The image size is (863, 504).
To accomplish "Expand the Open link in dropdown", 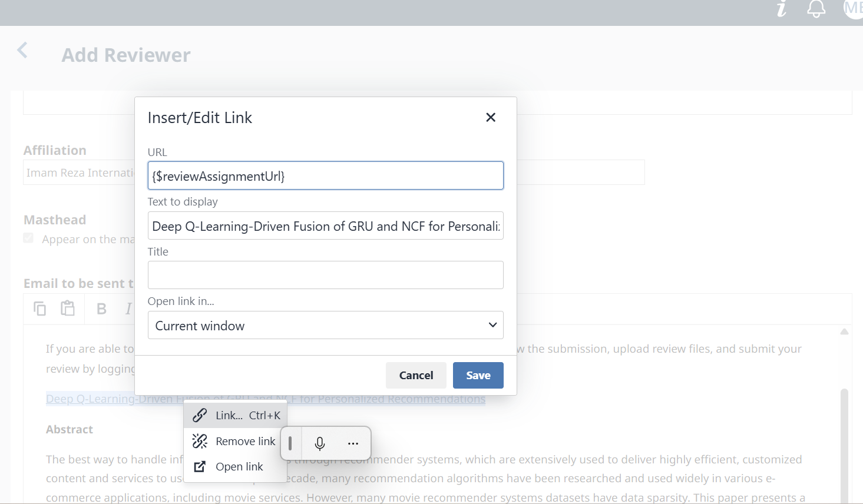I will [326, 325].
